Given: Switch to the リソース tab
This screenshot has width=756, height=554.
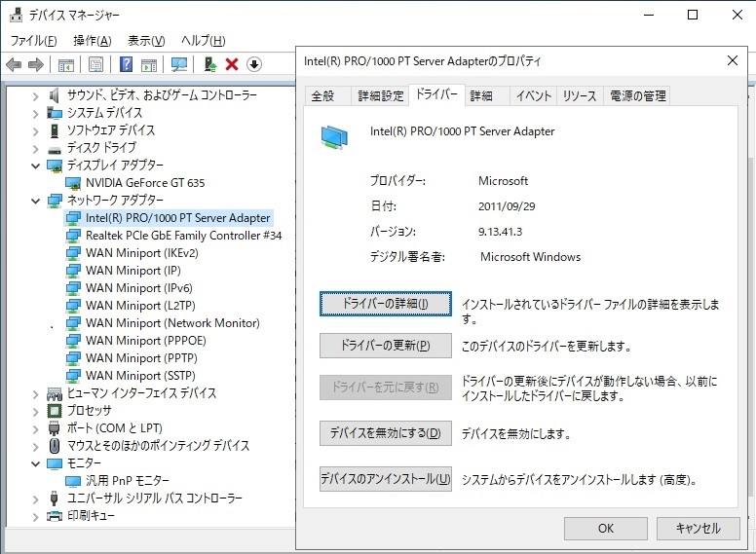Looking at the screenshot, I should 580,95.
